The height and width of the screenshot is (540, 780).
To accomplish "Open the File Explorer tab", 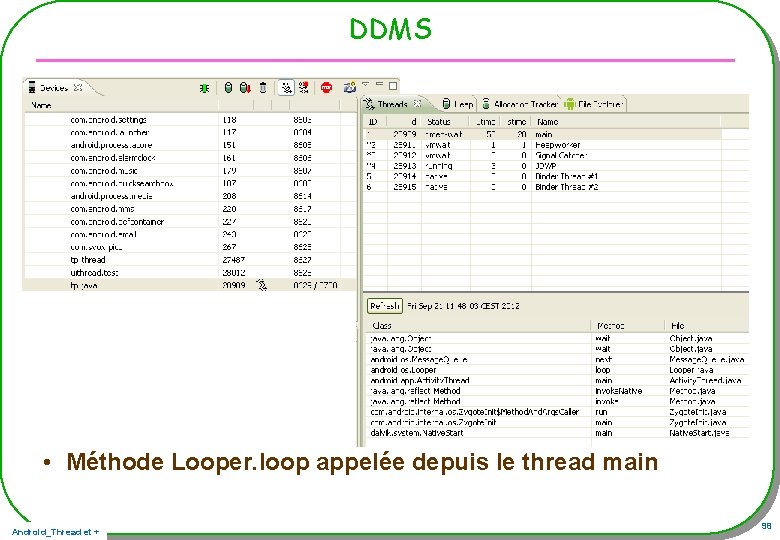I will tap(594, 104).
